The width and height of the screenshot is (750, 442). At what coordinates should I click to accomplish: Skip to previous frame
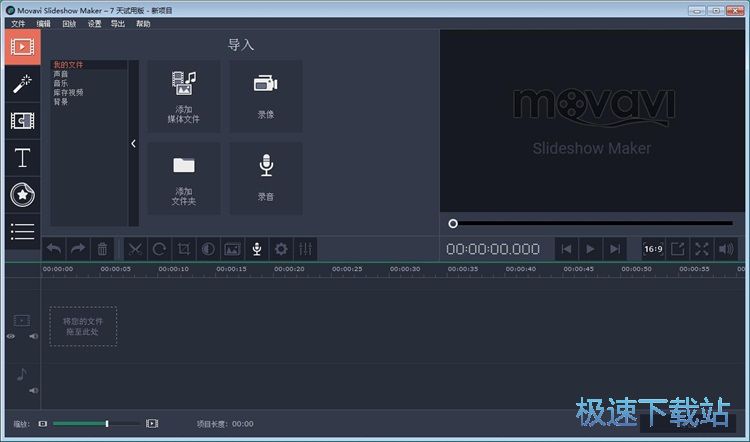click(566, 249)
